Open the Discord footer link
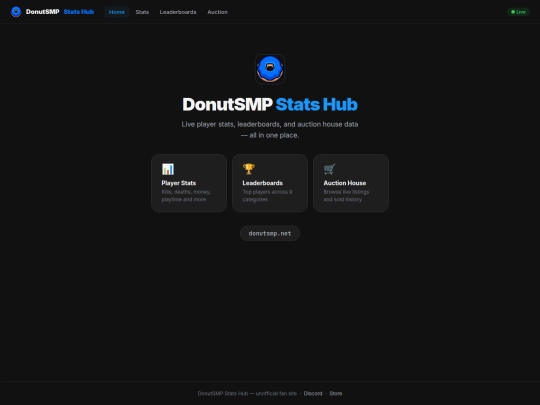This screenshot has height=405, width=540. click(313, 393)
